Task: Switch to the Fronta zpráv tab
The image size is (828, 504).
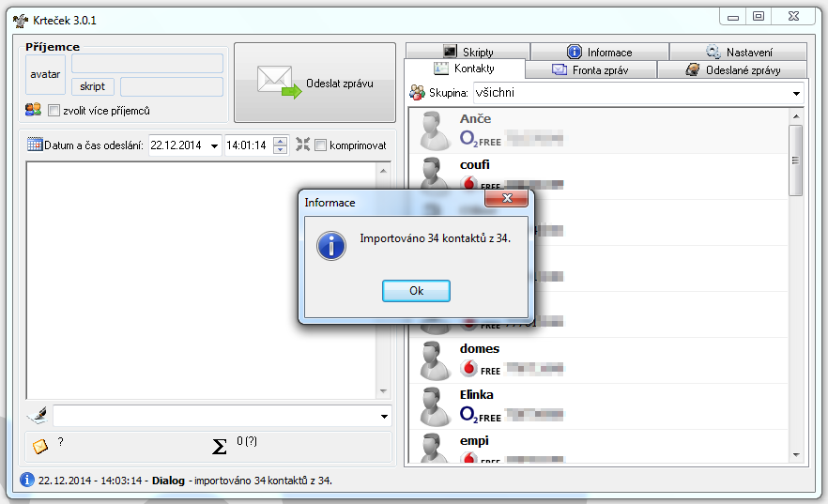Action: coord(590,70)
